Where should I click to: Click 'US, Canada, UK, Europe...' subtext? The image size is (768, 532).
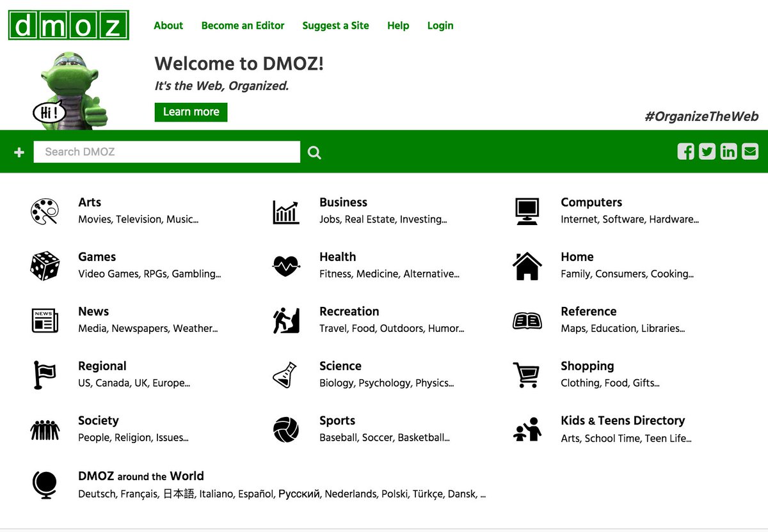(x=134, y=383)
